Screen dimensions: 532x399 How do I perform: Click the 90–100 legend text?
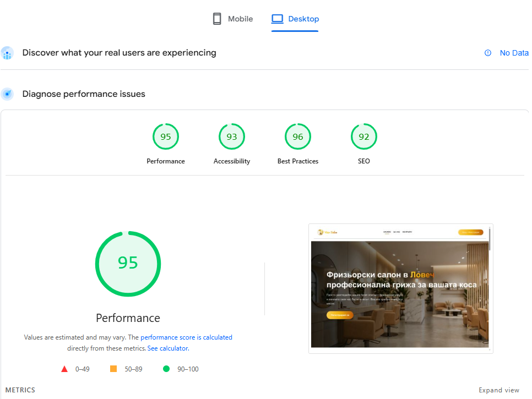pyautogui.click(x=188, y=369)
